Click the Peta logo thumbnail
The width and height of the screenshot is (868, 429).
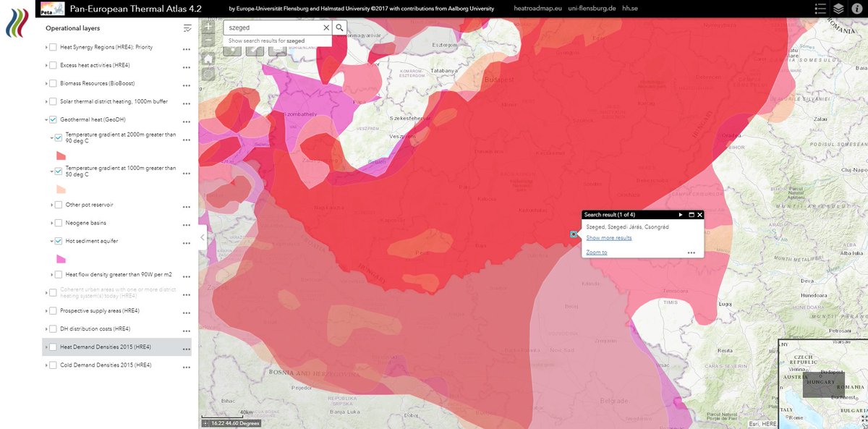point(53,9)
